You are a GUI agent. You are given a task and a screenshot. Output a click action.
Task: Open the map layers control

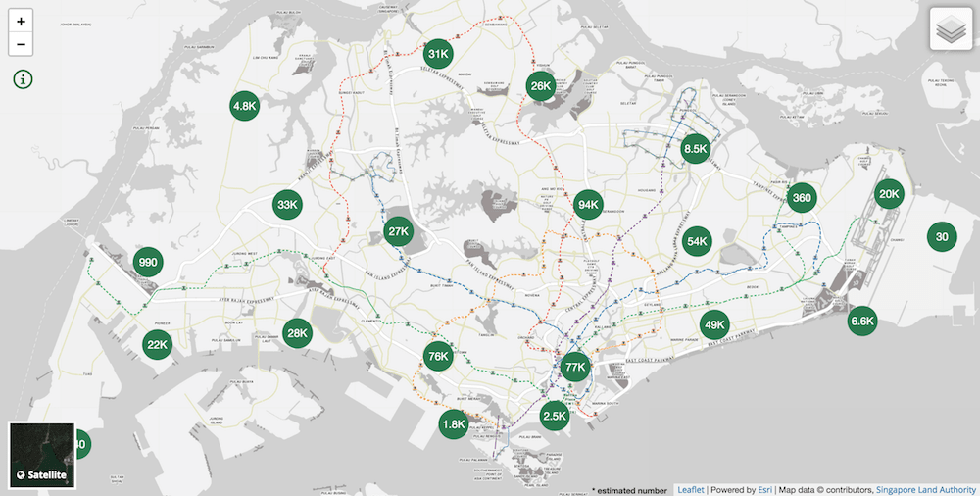tap(950, 29)
